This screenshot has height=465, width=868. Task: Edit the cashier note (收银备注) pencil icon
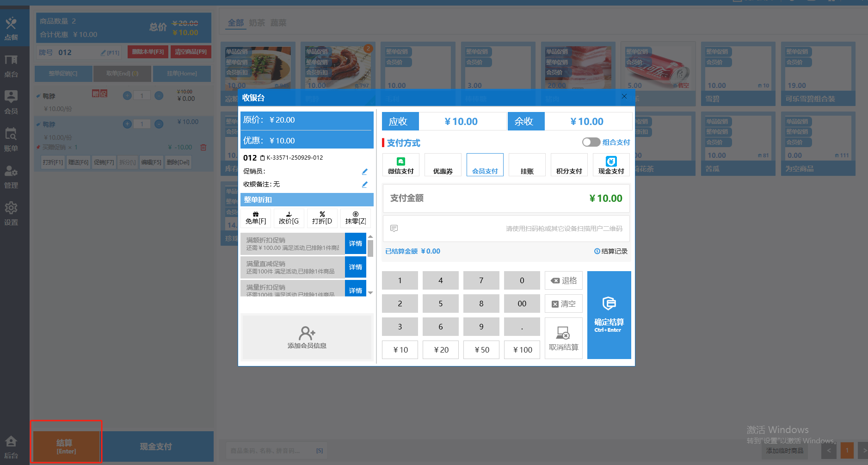click(364, 185)
